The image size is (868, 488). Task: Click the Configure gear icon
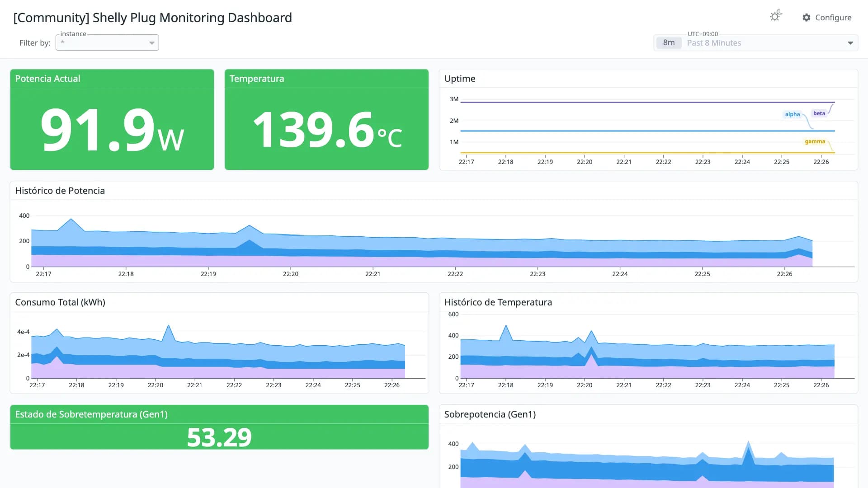click(x=807, y=17)
